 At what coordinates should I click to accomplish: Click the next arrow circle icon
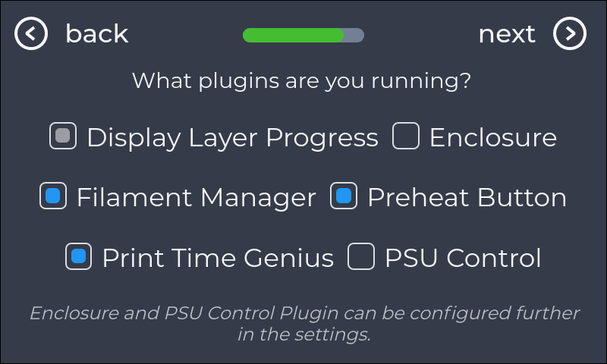[569, 34]
